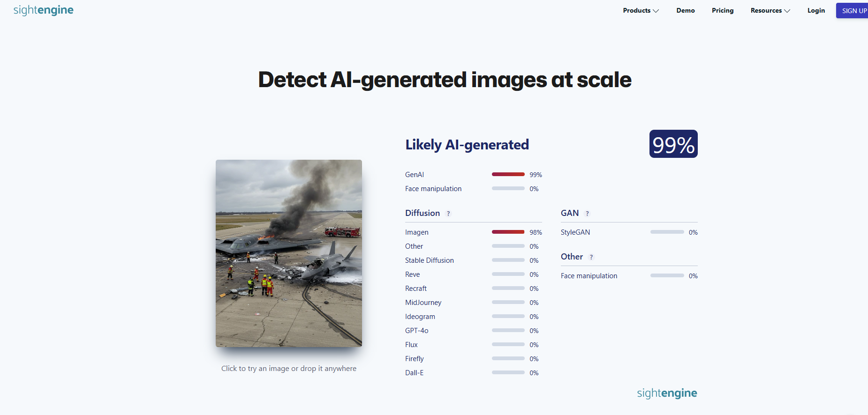Image resolution: width=868 pixels, height=415 pixels.
Task: Click the GAN help question mark icon
Action: [x=587, y=214]
